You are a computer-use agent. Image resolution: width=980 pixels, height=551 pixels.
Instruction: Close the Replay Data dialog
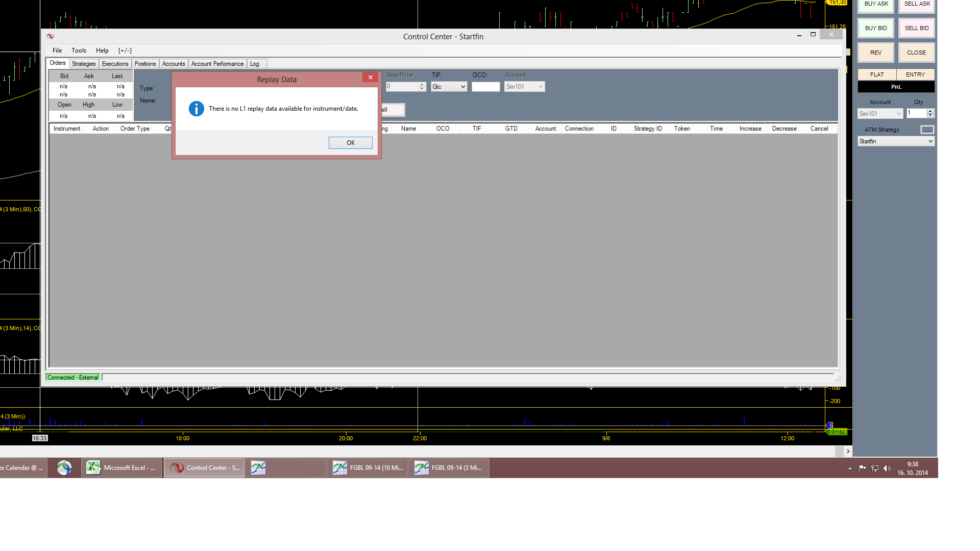(370, 78)
